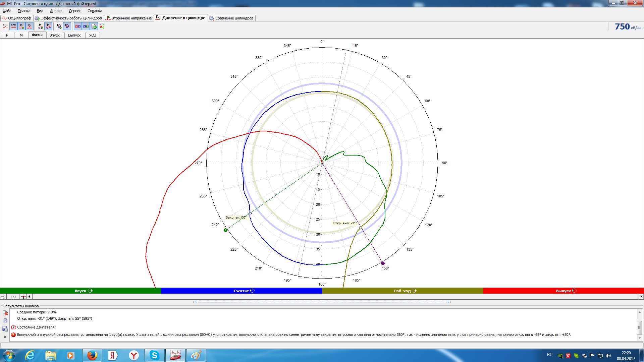Toggle the red-blue horizontal arrows button
The height and width of the screenshot is (362, 644).
coord(78,26)
